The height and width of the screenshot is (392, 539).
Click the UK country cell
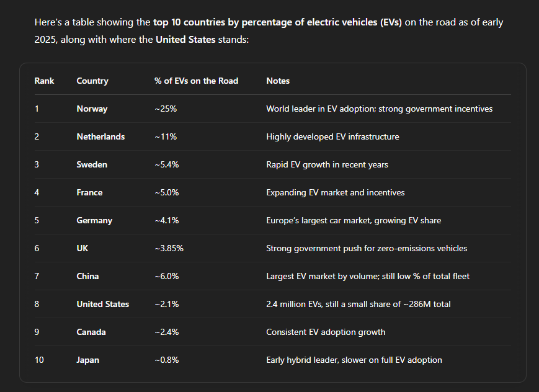82,248
